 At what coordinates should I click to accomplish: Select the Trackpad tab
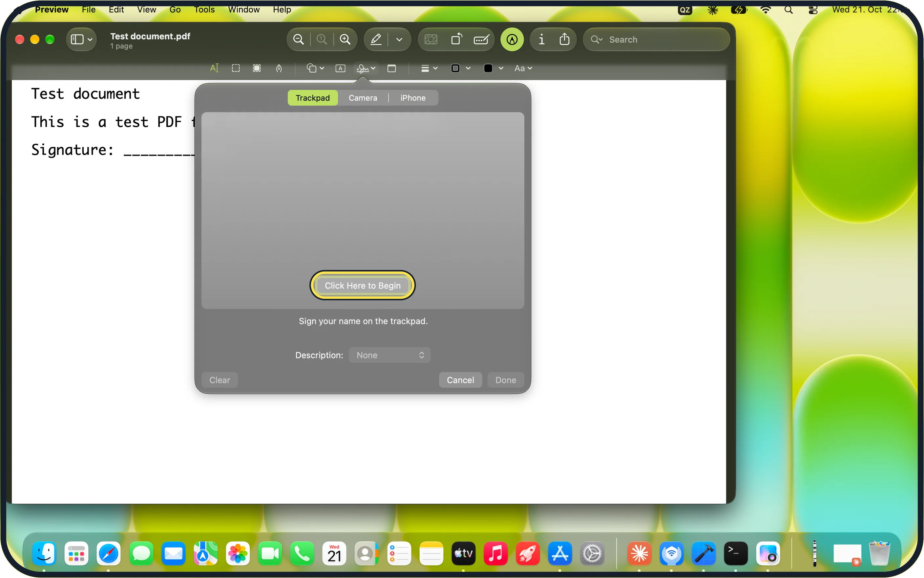pos(312,98)
